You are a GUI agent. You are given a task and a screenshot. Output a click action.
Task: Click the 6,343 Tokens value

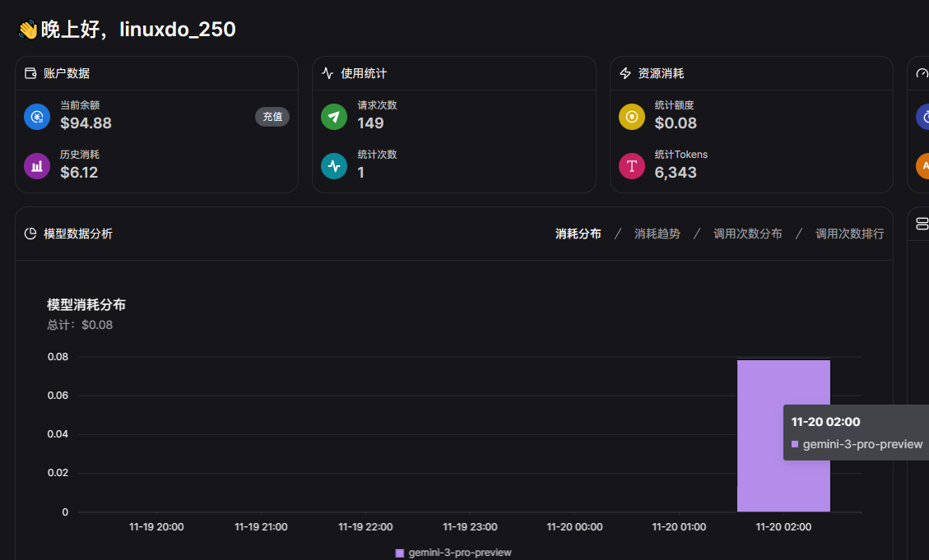(676, 172)
